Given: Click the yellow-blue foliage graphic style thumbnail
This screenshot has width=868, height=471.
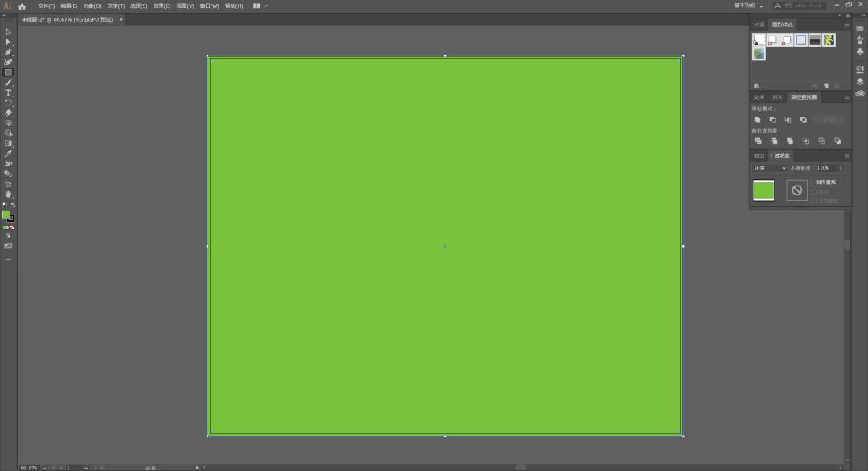Looking at the screenshot, I should pos(829,39).
